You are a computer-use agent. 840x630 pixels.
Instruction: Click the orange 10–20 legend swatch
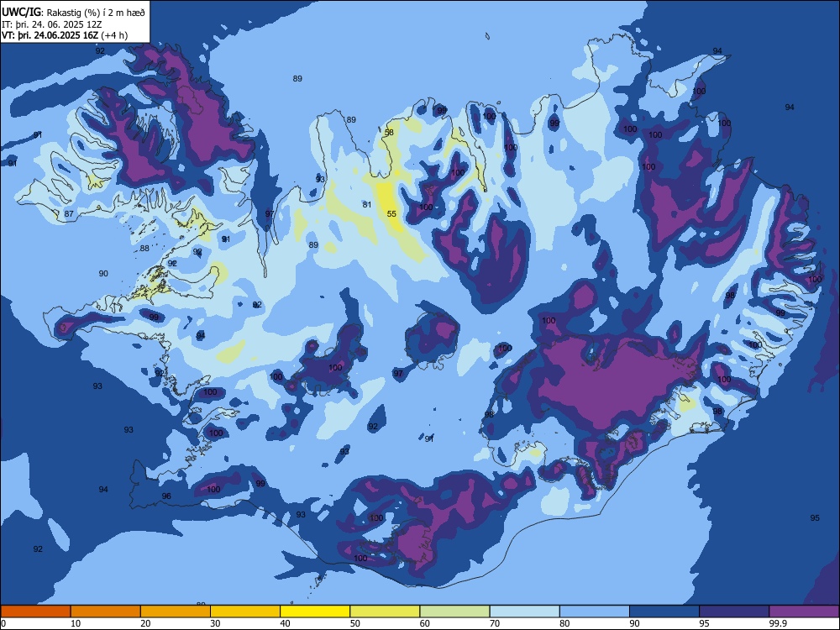106,612
